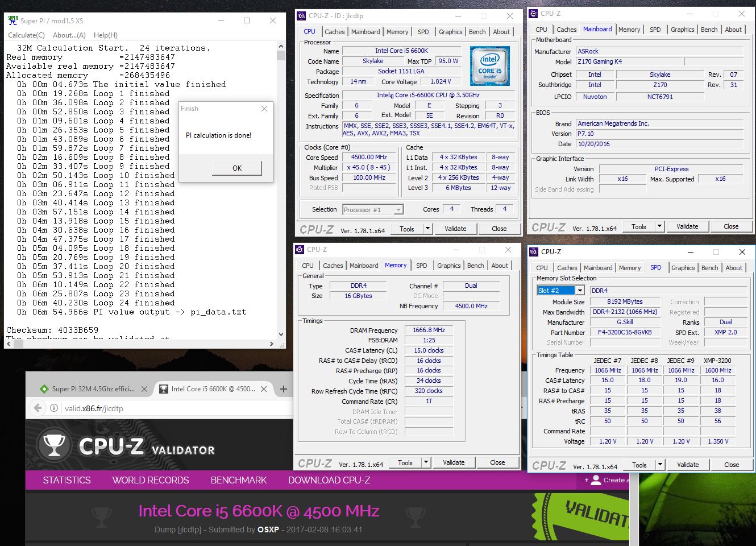Click the title bar icon of the CPU-Z Mainboard window

[x=533, y=14]
